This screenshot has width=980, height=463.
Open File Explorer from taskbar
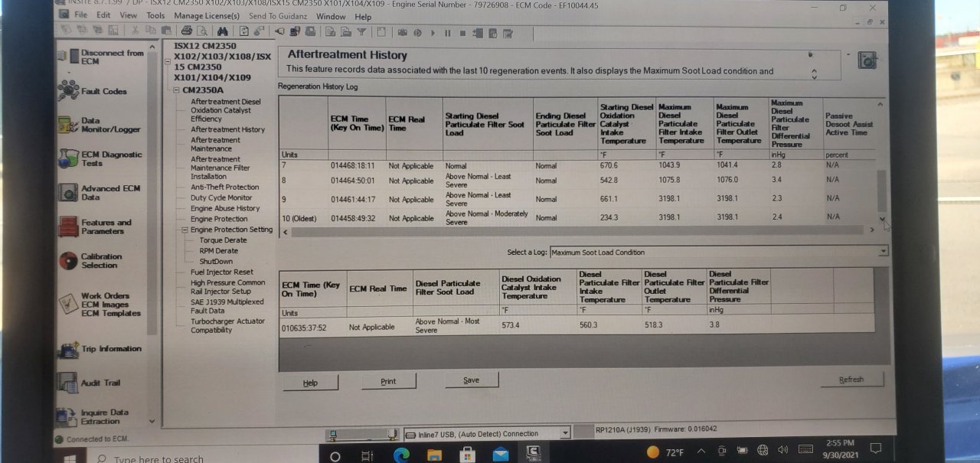434,455
